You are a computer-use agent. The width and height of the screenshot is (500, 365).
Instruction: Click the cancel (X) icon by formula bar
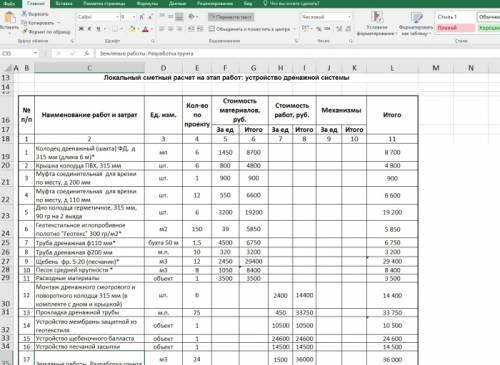pyautogui.click(x=59, y=53)
